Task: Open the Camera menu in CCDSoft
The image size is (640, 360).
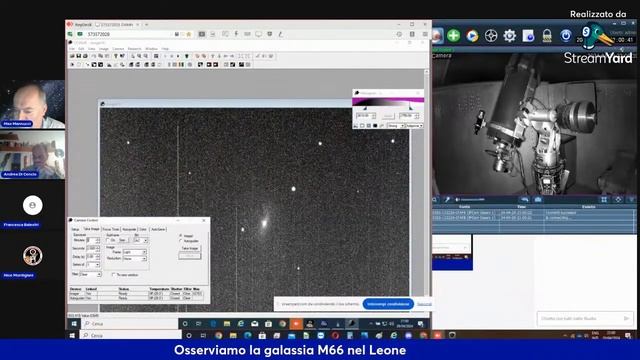Action: point(118,49)
